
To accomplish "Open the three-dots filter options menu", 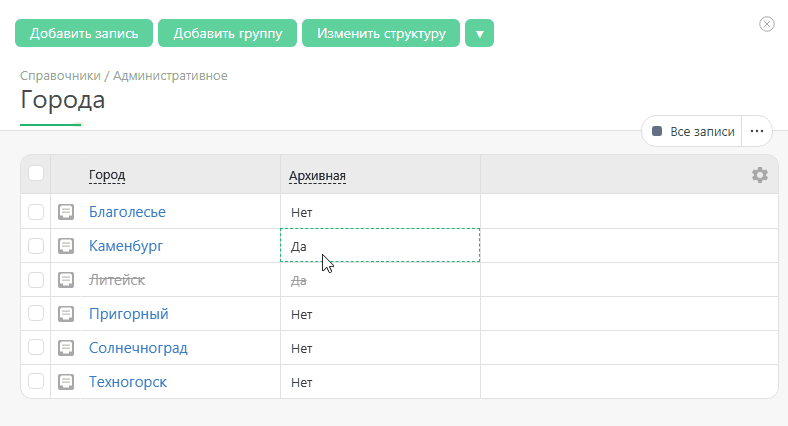I will pos(757,131).
